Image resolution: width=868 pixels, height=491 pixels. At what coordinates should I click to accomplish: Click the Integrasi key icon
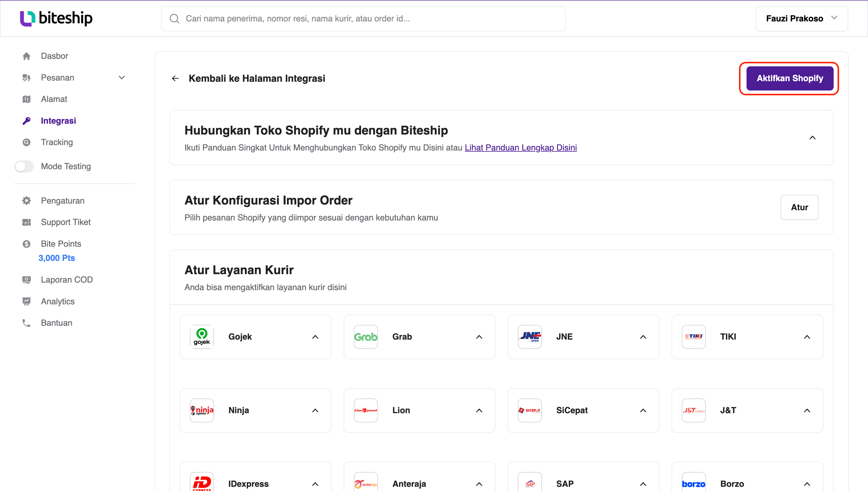pos(27,121)
